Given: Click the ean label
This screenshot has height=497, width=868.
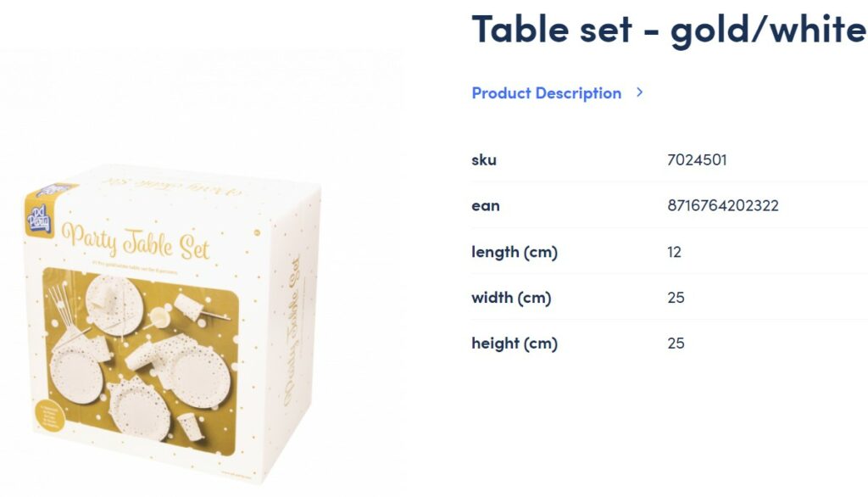Looking at the screenshot, I should pos(486,206).
